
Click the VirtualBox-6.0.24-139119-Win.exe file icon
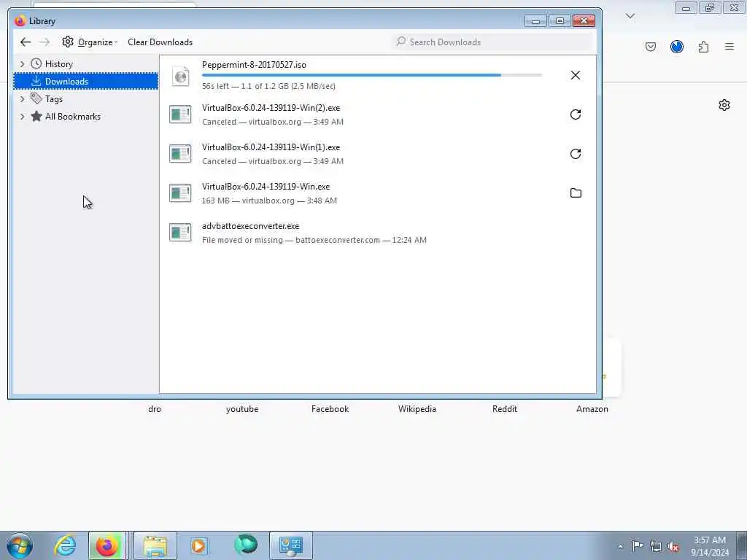pos(181,192)
